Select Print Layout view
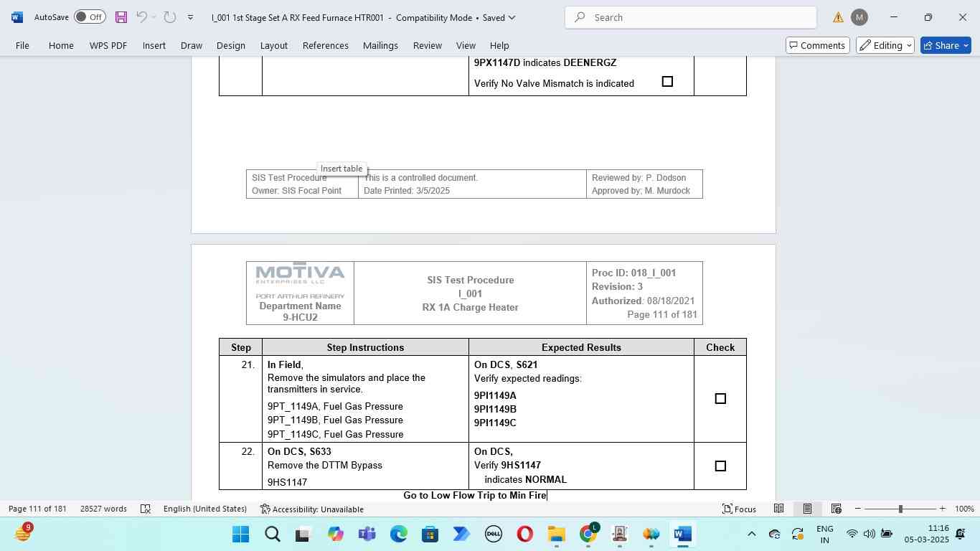Screen dimensions: 980x551 (x=807, y=509)
